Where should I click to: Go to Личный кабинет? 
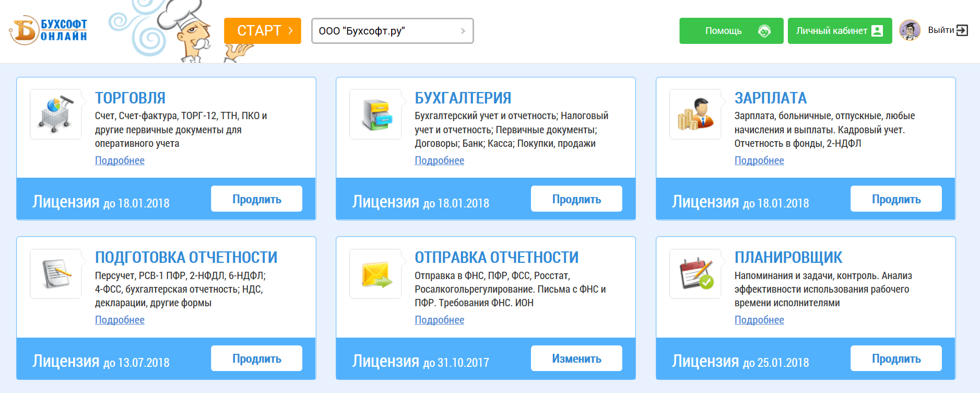(840, 31)
